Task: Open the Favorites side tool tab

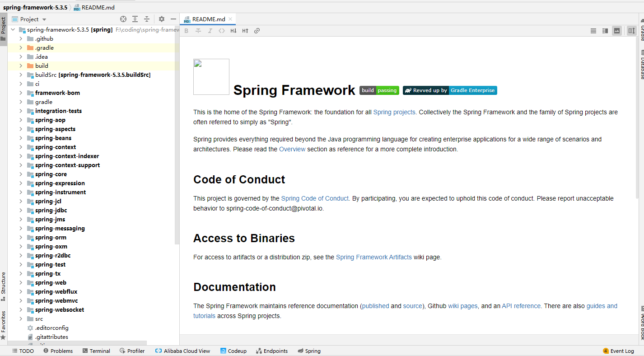Action: point(3,325)
